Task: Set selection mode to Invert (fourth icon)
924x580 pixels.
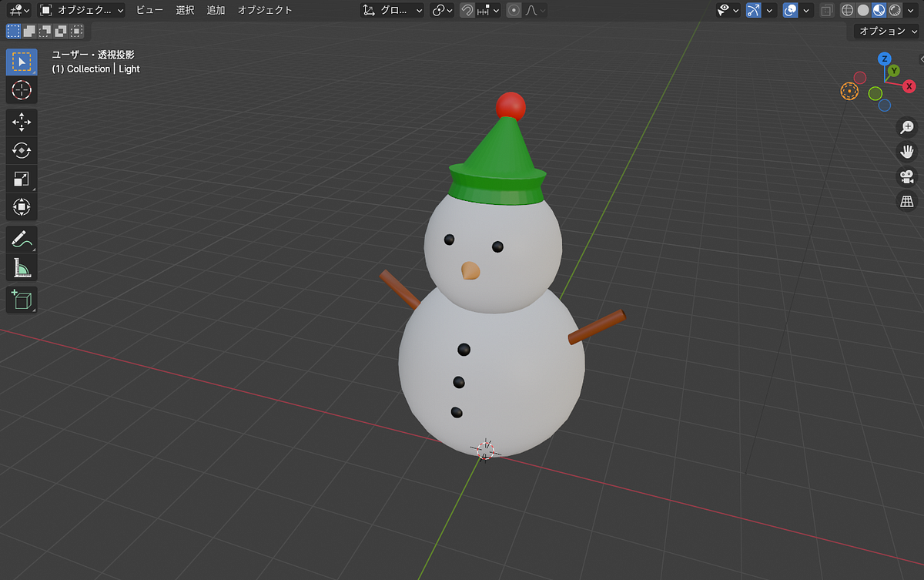Action: tap(61, 31)
